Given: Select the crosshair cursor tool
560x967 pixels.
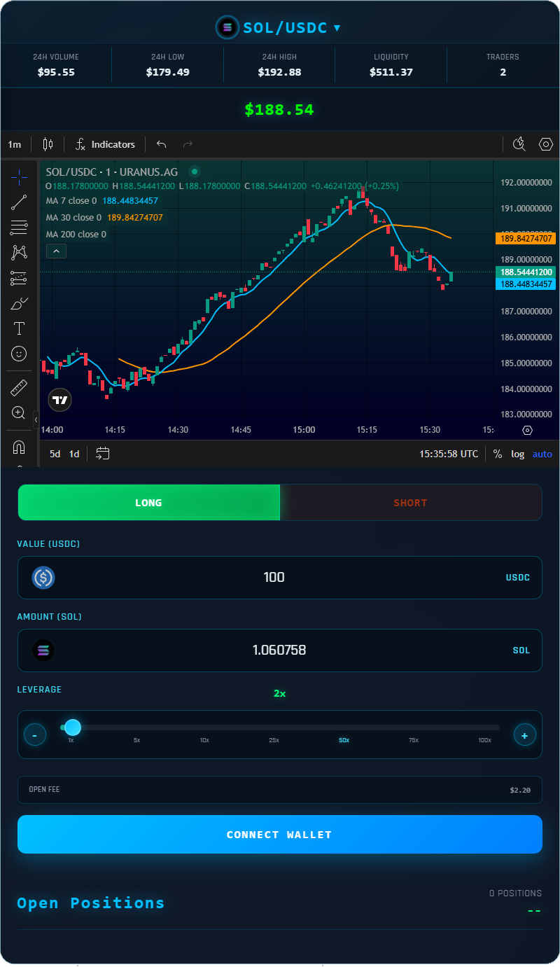Looking at the screenshot, I should pos(19,176).
